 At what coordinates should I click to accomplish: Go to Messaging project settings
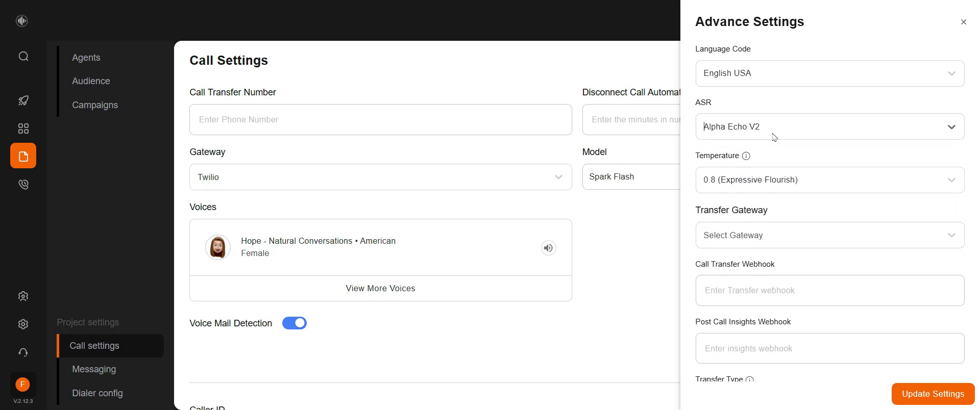[94, 369]
